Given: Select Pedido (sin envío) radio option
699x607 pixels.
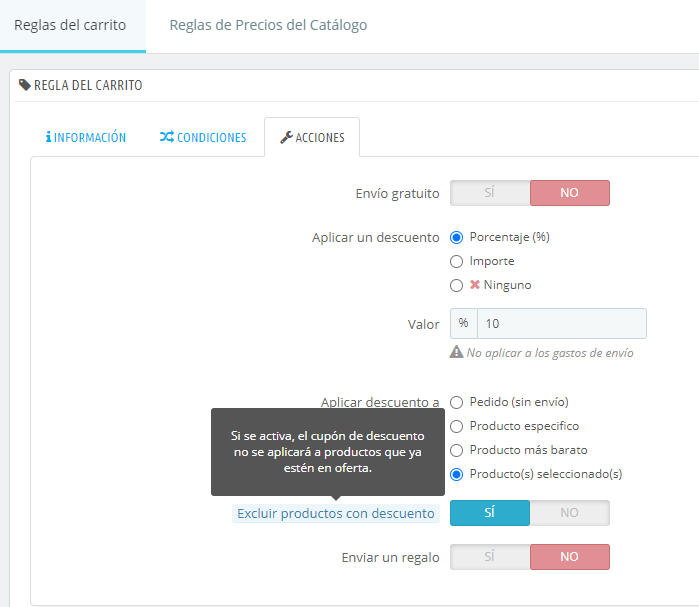Looking at the screenshot, I should coord(456,402).
